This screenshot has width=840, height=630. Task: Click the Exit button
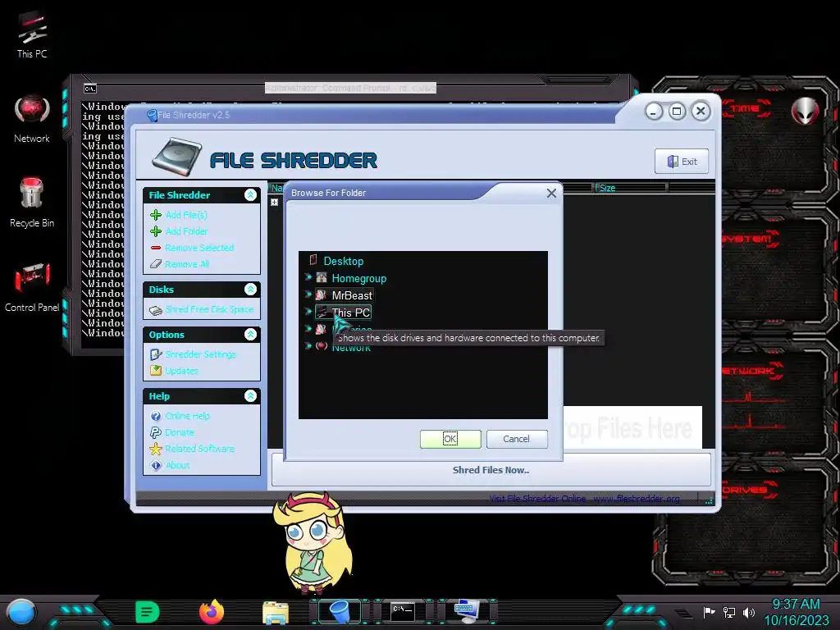coord(682,162)
